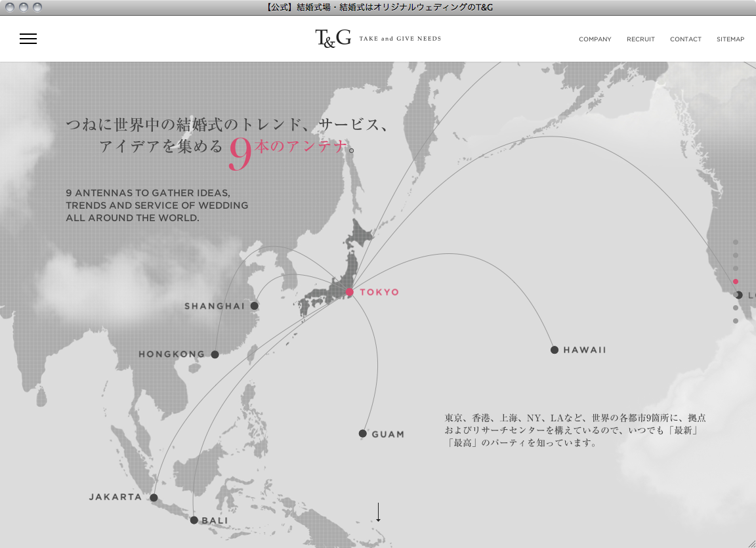Screen dimensions: 756x548
Task: Jump to first section via top page dot
Action: point(736,242)
